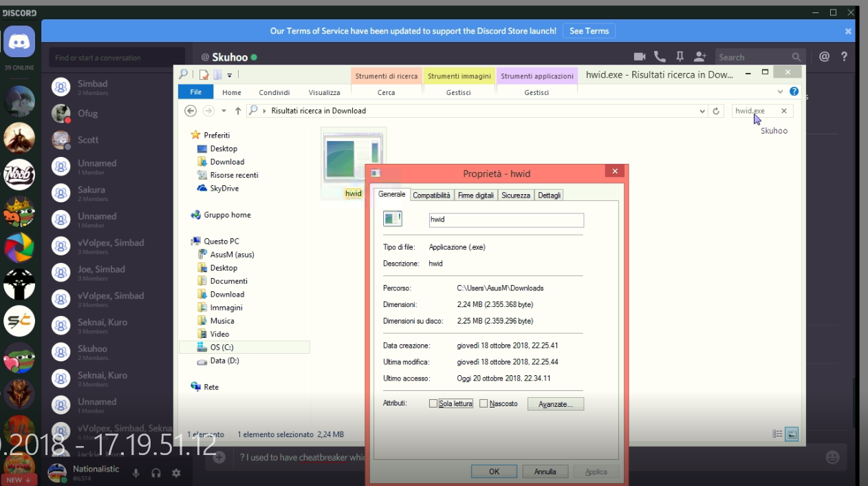The width and height of the screenshot is (868, 486).
Task: Open the Home ribbon tab
Action: 232,92
